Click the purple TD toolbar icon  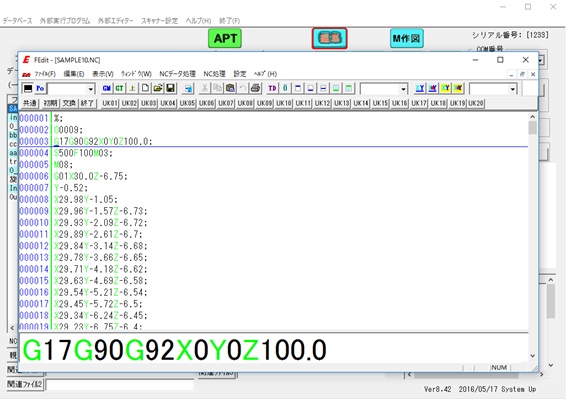(x=272, y=88)
